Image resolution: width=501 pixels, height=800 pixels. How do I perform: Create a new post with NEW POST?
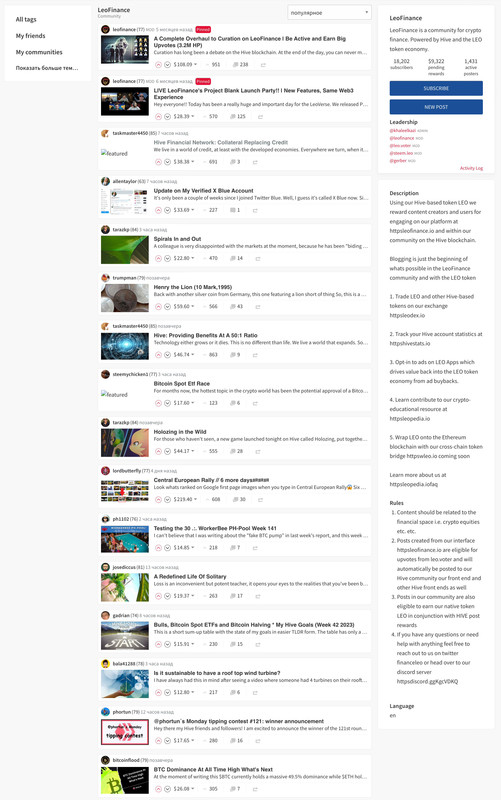[436, 107]
